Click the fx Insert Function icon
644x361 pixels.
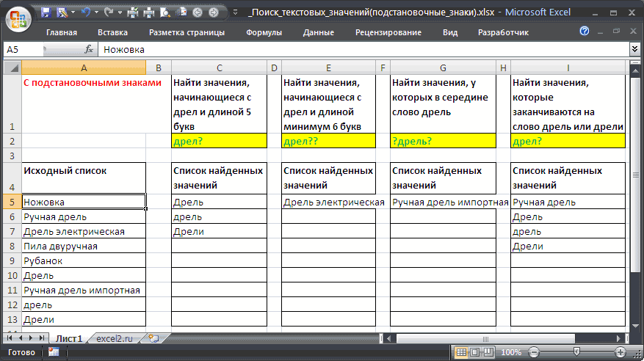coord(88,49)
